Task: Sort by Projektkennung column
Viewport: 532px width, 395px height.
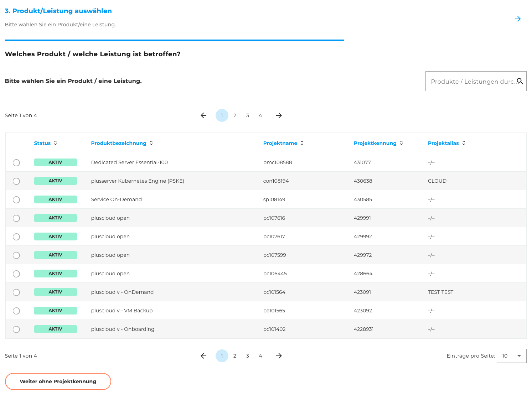Action: [x=378, y=143]
